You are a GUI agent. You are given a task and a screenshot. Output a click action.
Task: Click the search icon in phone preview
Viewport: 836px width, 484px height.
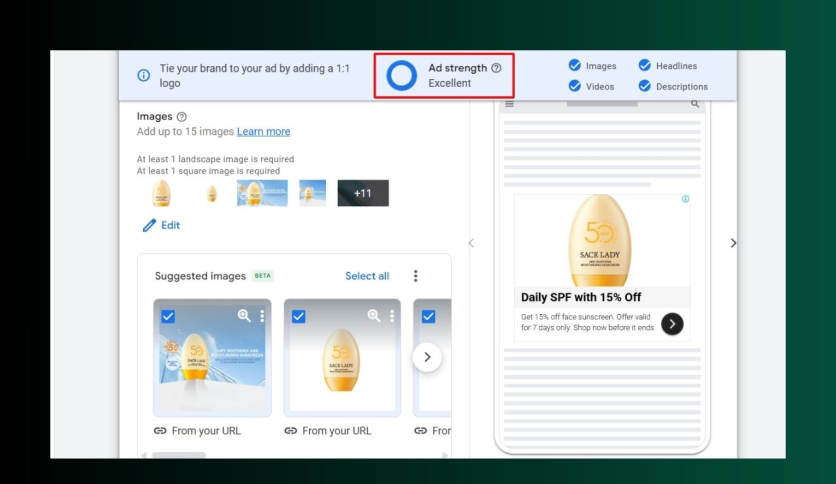click(x=695, y=104)
